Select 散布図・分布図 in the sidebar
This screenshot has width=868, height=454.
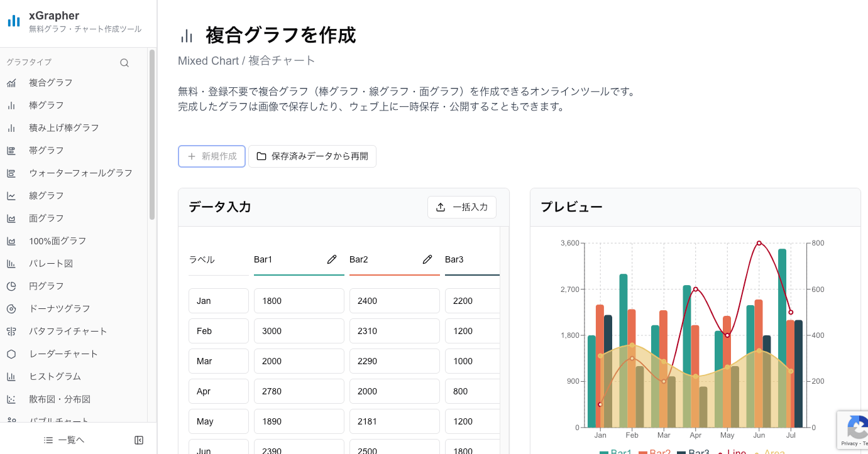(x=59, y=399)
